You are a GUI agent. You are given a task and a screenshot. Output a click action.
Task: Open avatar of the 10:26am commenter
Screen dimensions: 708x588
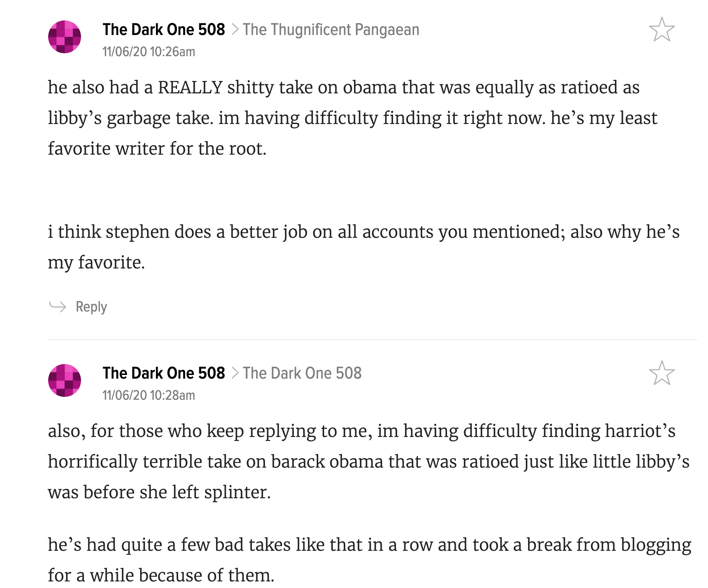click(65, 37)
